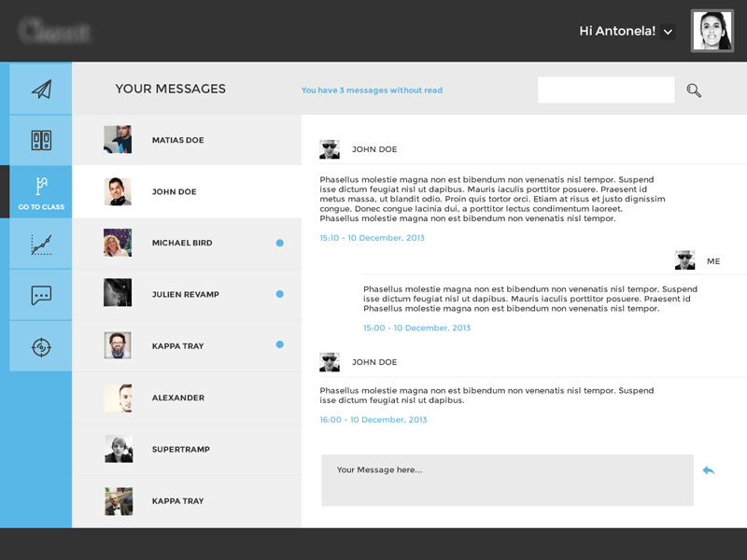747x560 pixels.
Task: Select Supertramp from the contact list
Action: (187, 449)
